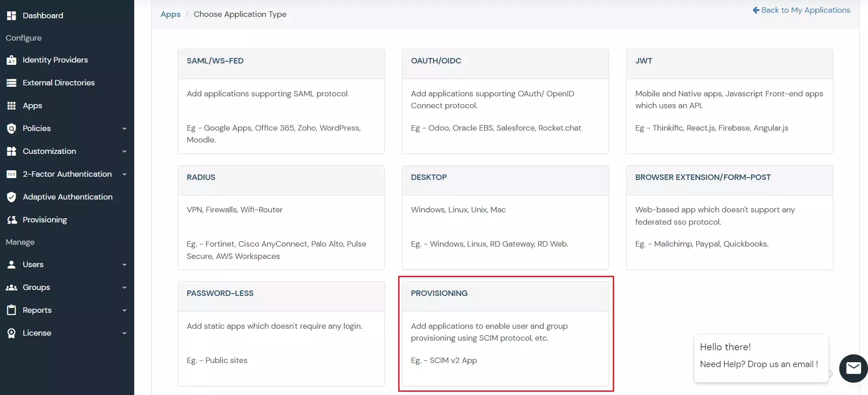Expand the Customization menu chevron

124,151
